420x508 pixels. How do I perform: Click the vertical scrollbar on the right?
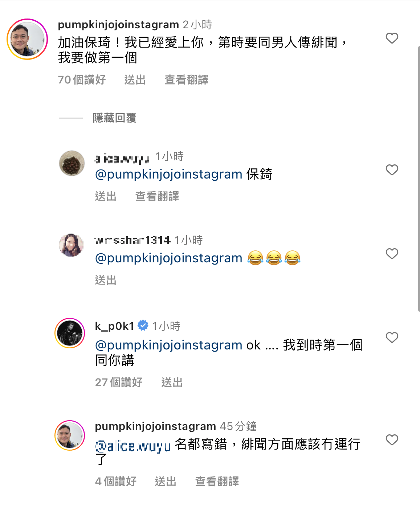[419, 178]
